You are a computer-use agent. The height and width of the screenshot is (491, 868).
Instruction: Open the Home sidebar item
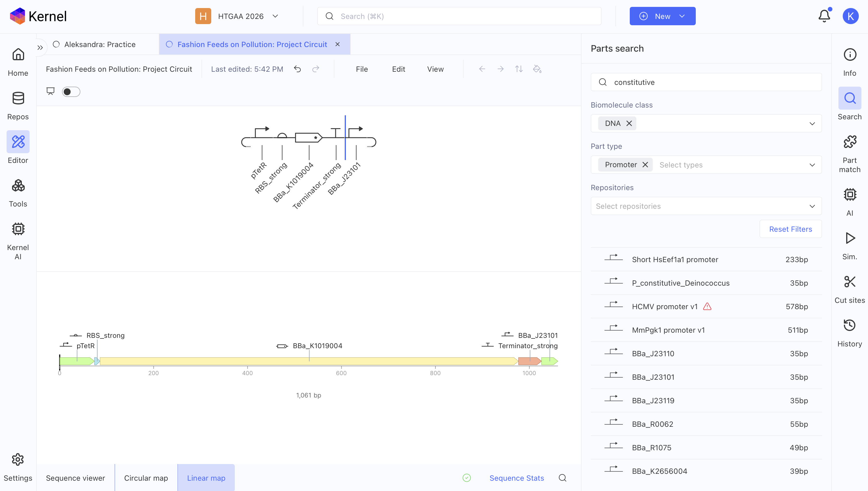pos(18,63)
